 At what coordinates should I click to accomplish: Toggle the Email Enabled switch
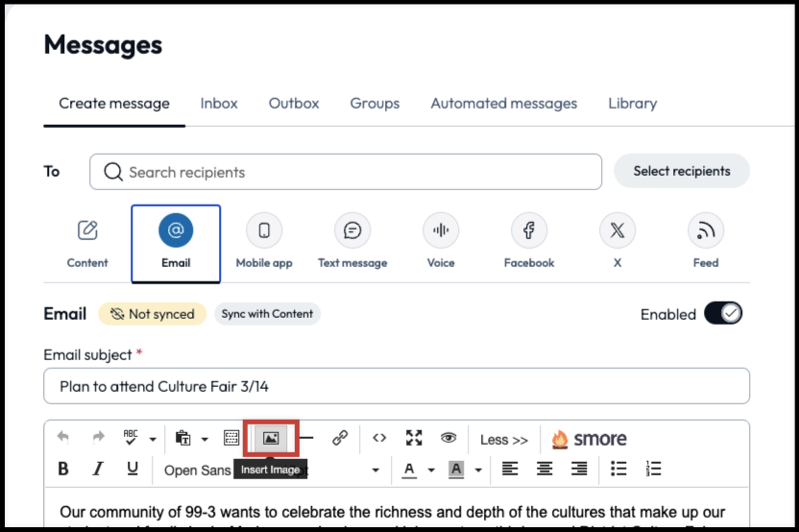[x=722, y=313]
